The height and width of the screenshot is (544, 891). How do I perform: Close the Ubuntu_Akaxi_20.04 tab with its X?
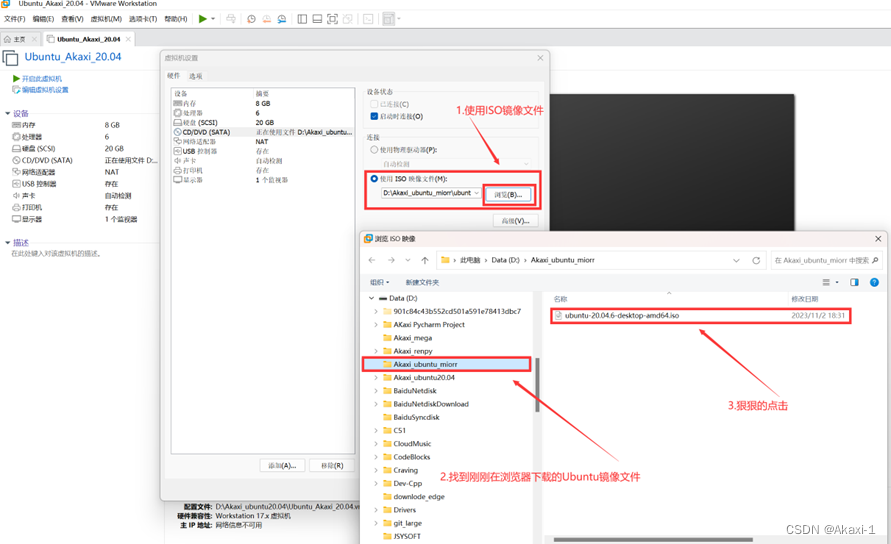point(128,39)
